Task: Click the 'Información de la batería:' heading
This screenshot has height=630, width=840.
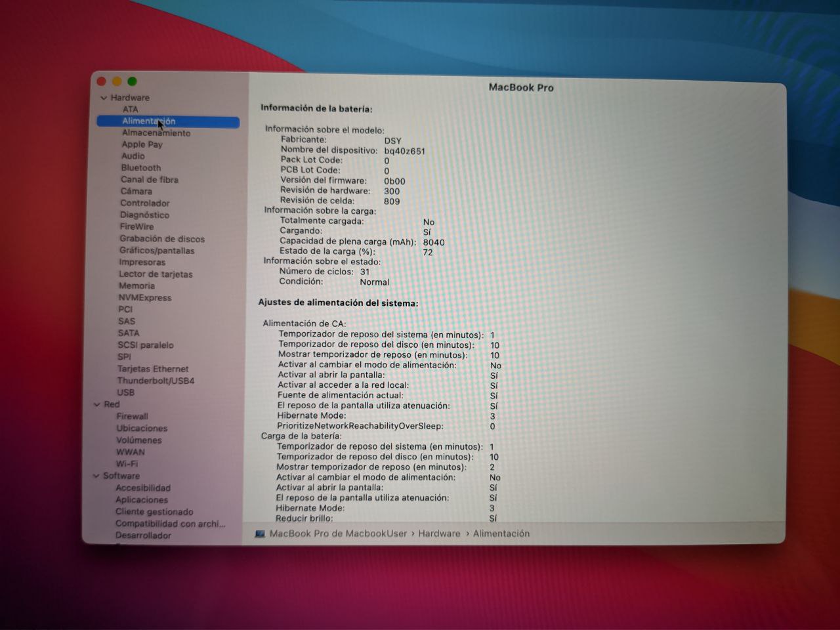Action: click(x=316, y=109)
